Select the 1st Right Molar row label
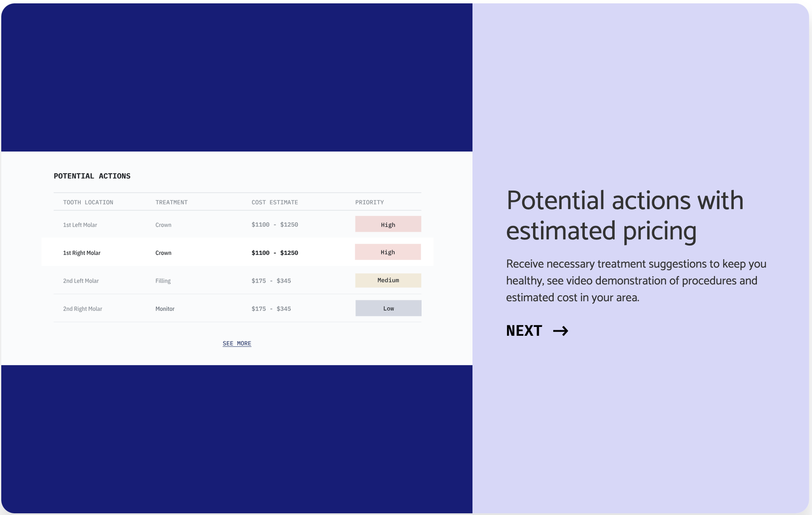 [x=82, y=253]
